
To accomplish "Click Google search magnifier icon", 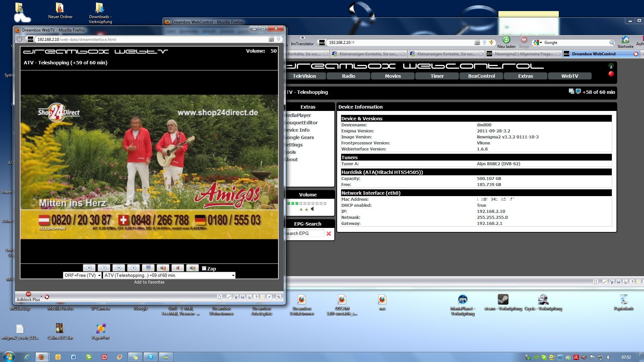I will point(611,43).
